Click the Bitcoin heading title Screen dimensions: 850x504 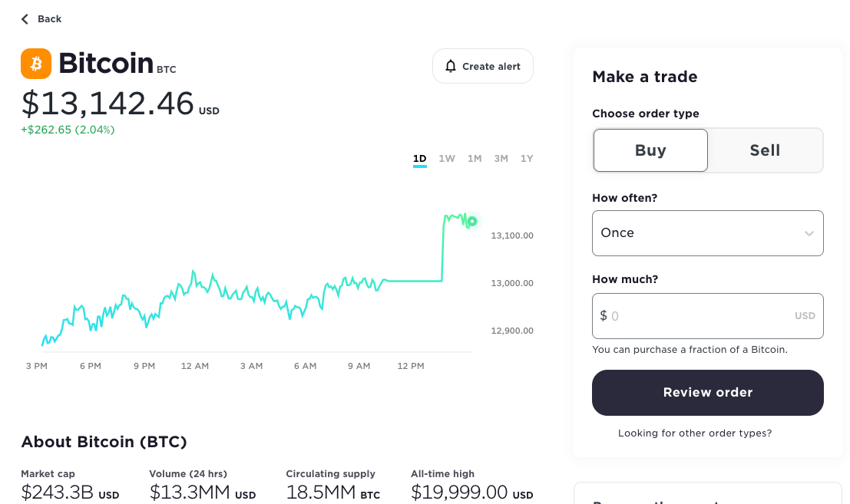point(106,64)
